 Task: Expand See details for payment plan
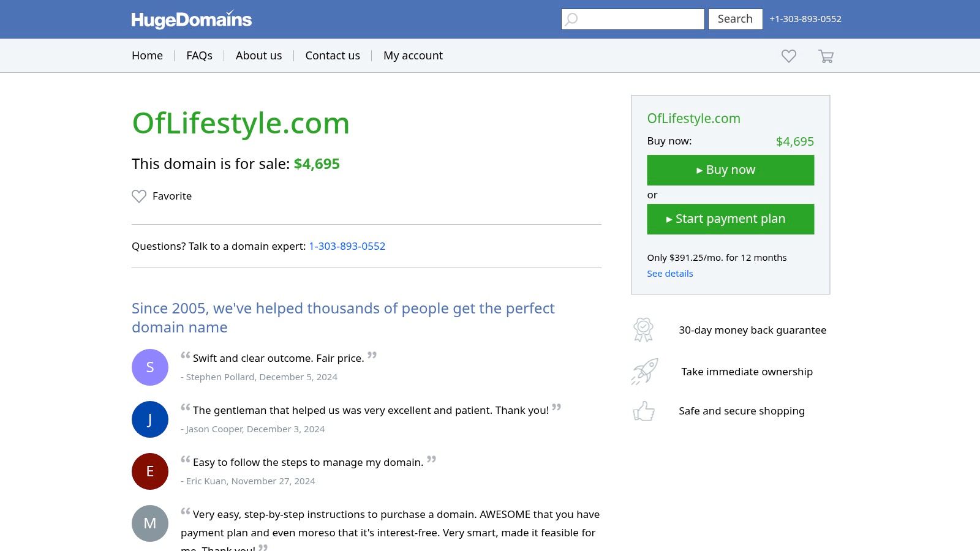coord(670,274)
